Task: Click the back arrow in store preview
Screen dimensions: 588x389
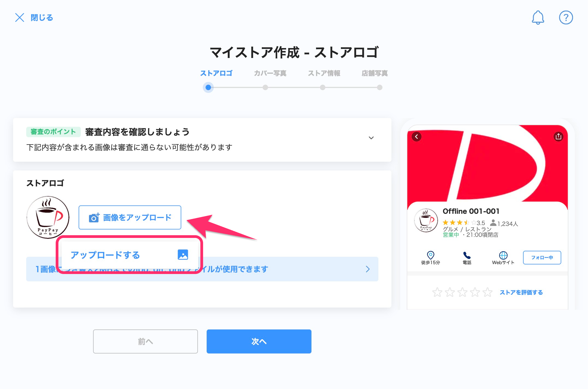Action: click(x=417, y=136)
